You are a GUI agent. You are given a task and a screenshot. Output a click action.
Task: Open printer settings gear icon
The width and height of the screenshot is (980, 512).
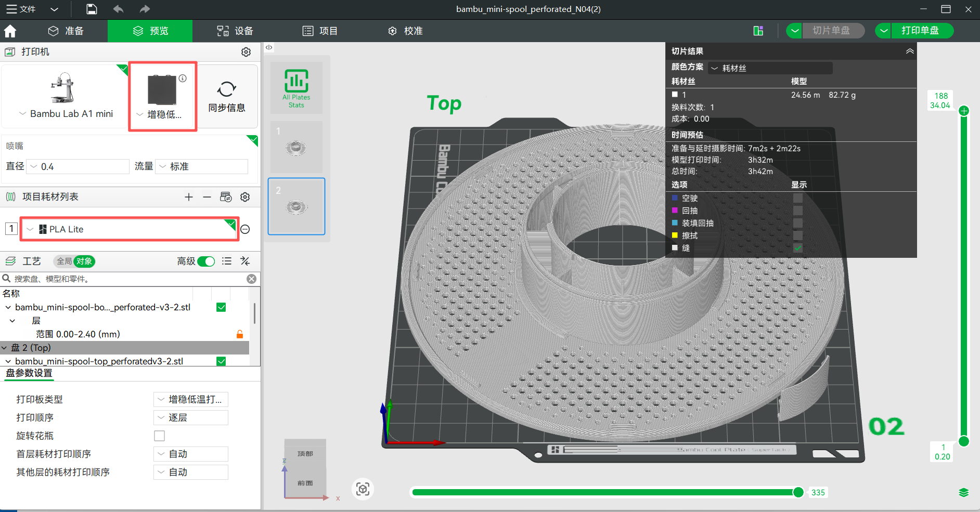click(x=246, y=52)
